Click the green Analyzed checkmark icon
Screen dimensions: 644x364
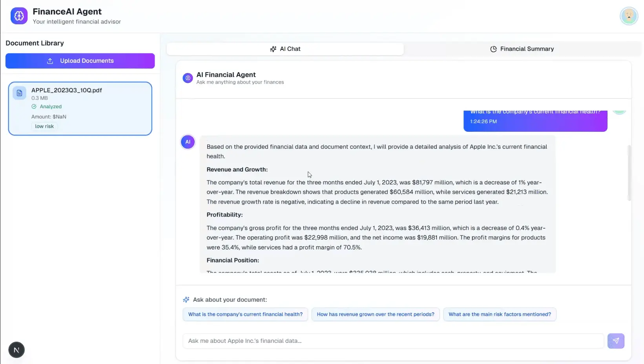click(x=34, y=107)
